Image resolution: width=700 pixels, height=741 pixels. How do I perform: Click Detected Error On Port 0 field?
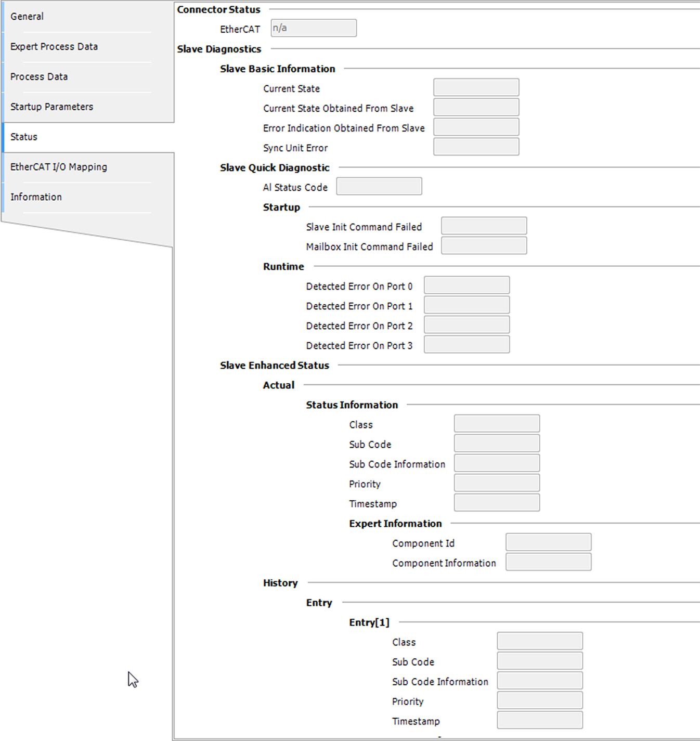click(x=466, y=285)
